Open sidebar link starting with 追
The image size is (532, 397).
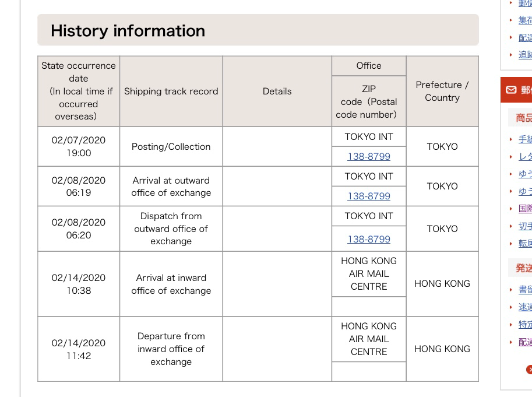pos(525,55)
